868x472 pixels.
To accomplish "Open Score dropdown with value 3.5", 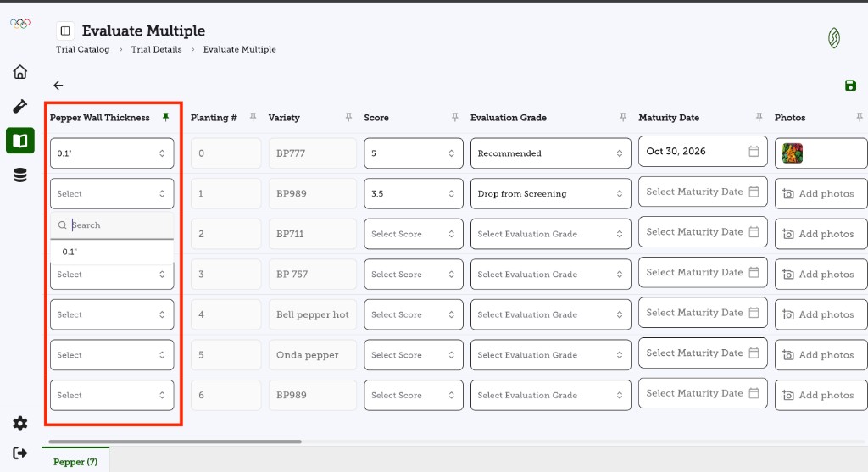I will [414, 194].
